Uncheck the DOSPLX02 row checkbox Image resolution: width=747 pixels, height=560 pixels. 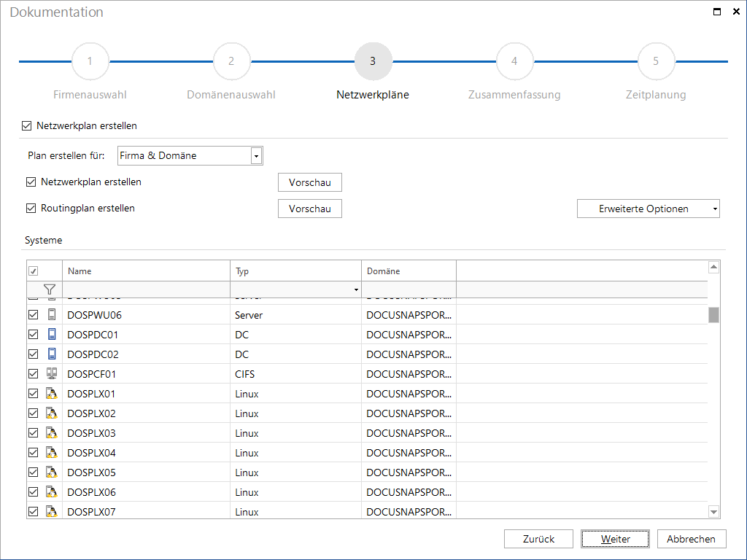pos(34,413)
